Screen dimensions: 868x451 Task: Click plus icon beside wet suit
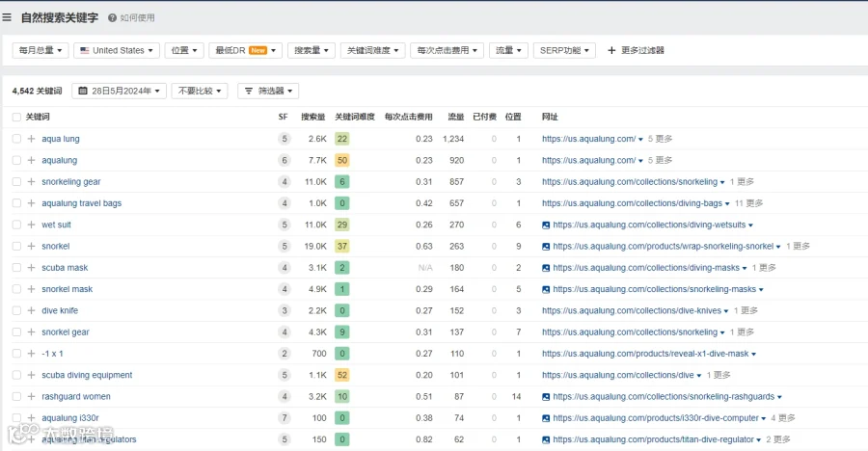[32, 225]
